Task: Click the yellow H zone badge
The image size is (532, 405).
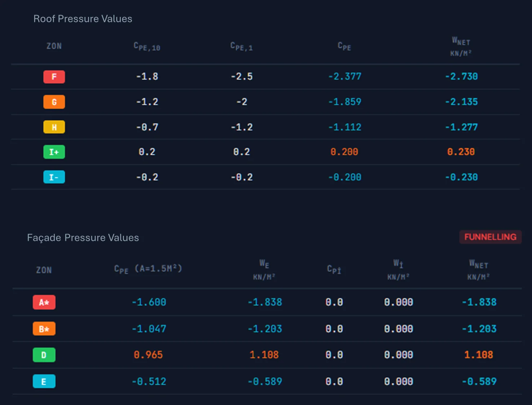Action: point(54,127)
